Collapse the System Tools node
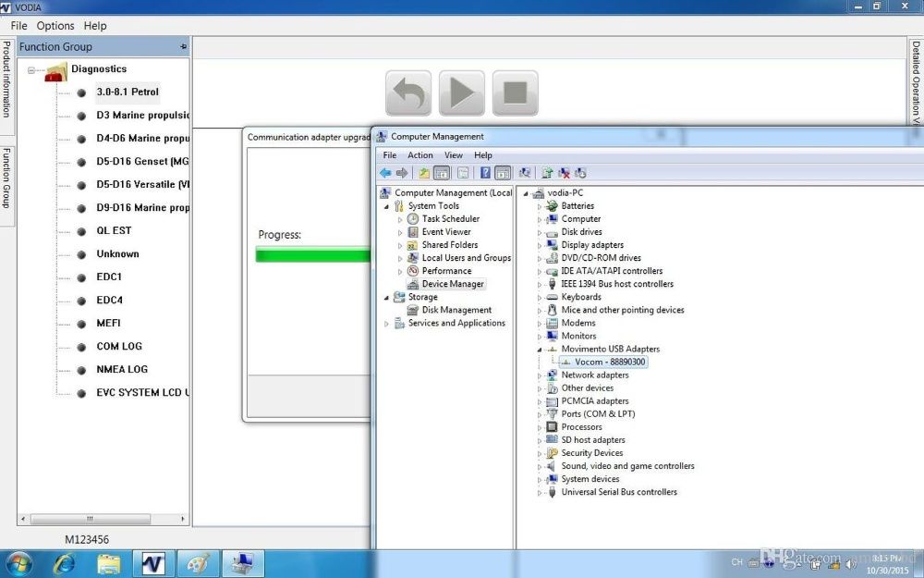The image size is (924, 578). 386,206
